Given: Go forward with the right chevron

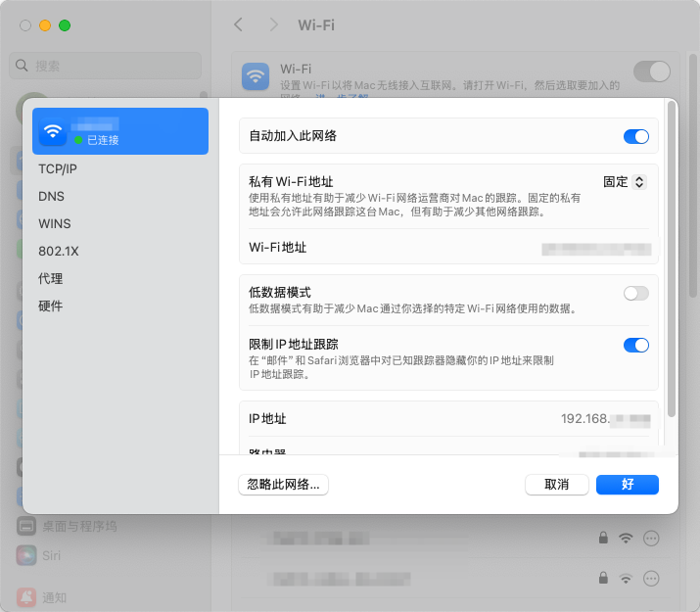Looking at the screenshot, I should point(274,24).
